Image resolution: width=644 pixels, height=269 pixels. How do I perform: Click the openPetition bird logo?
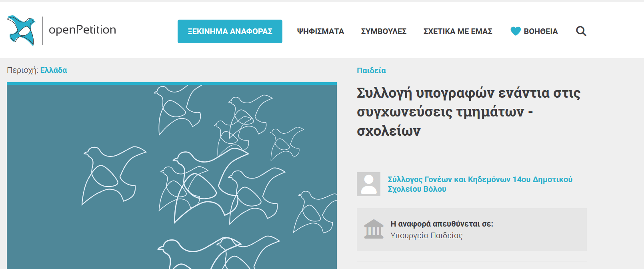pos(21,30)
